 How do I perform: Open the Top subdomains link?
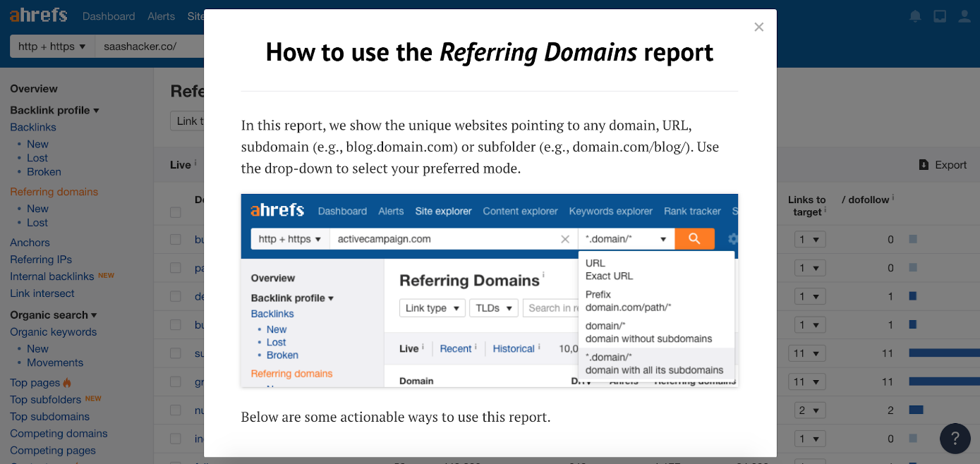coord(50,417)
